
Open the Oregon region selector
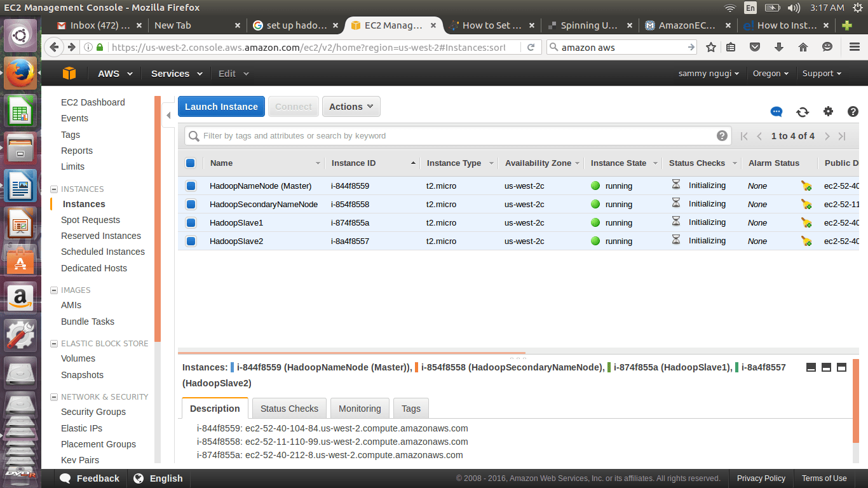pyautogui.click(x=770, y=73)
